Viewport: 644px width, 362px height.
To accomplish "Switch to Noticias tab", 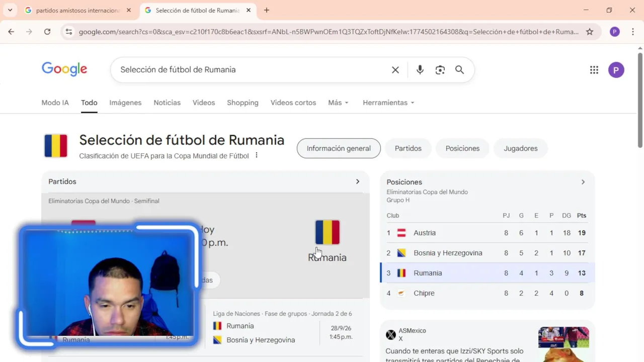I will tap(167, 103).
